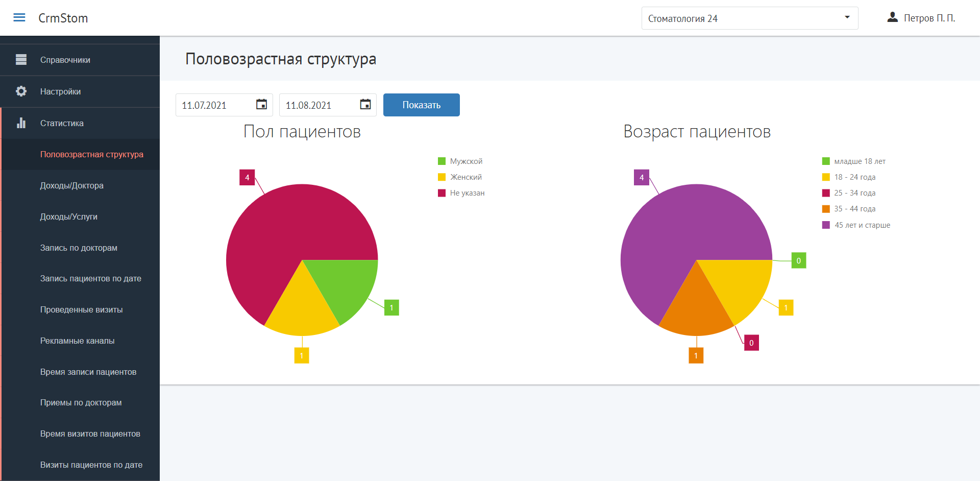
Task: Open calendar picker for start date
Action: coord(261,104)
